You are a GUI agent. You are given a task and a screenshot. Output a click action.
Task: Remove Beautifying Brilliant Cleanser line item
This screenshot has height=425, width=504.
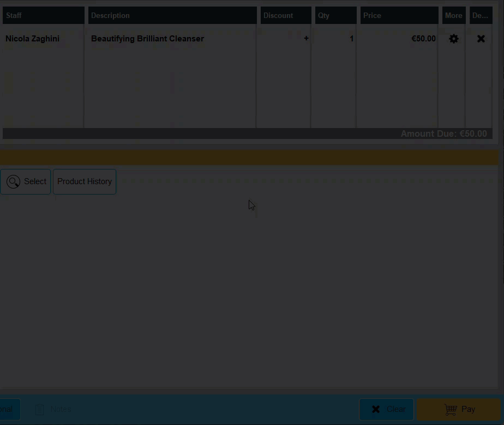point(481,38)
